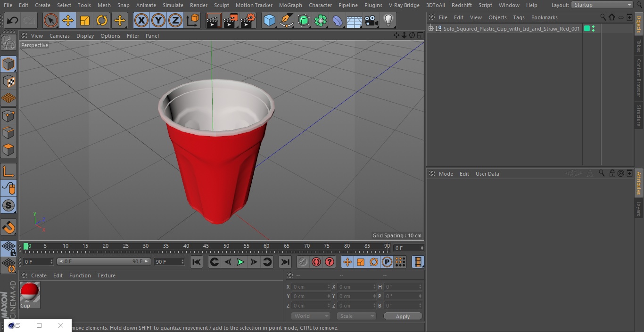The height and width of the screenshot is (332, 644).
Task: Open the viewport Cameras menu
Action: click(x=59, y=36)
